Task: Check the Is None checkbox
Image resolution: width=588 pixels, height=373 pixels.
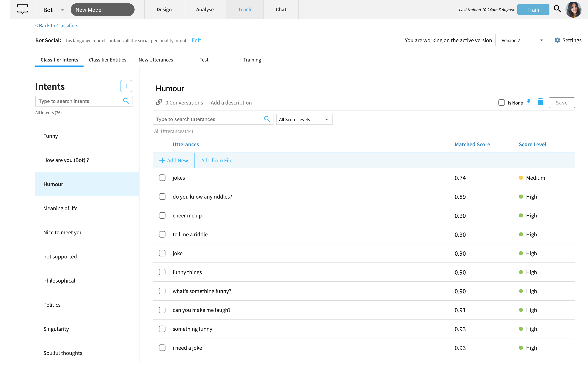Action: [501, 103]
